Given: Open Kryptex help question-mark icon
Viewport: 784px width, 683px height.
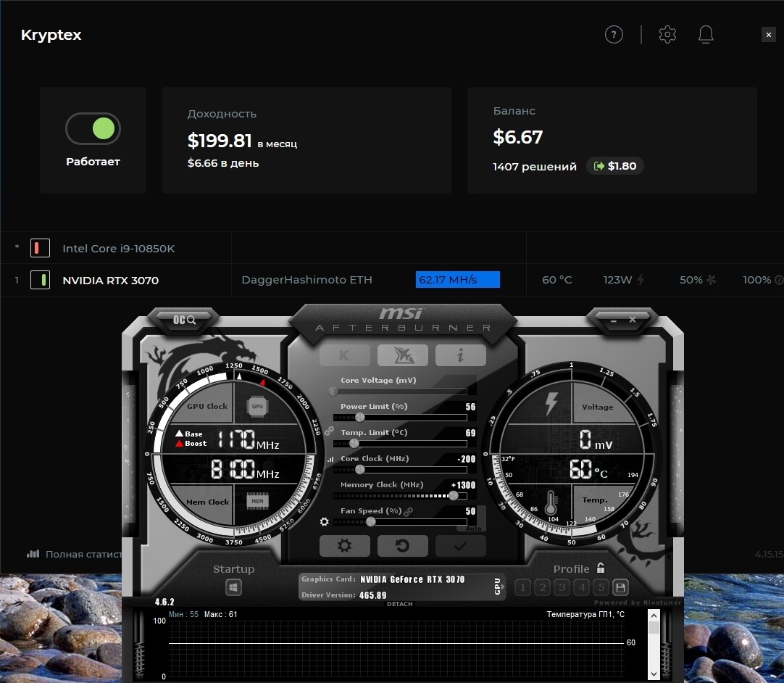Looking at the screenshot, I should click(x=614, y=35).
